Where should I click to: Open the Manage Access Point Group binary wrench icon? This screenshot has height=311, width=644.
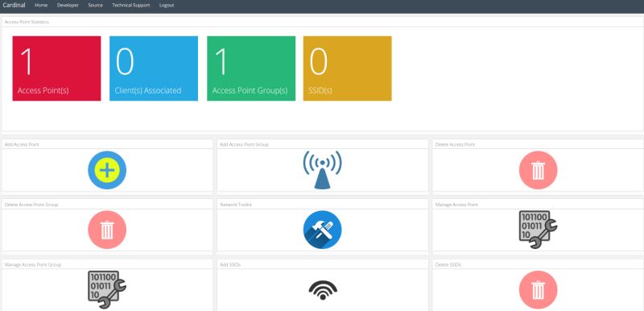coord(107,289)
